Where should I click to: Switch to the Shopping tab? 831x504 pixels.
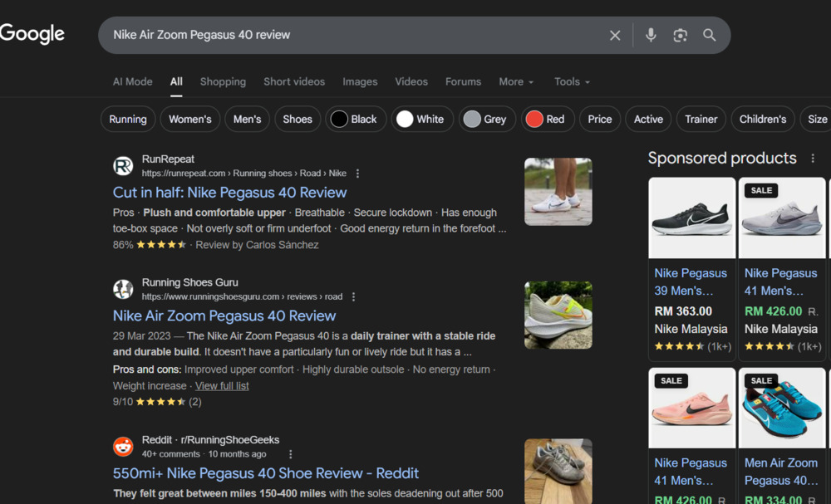(x=223, y=81)
